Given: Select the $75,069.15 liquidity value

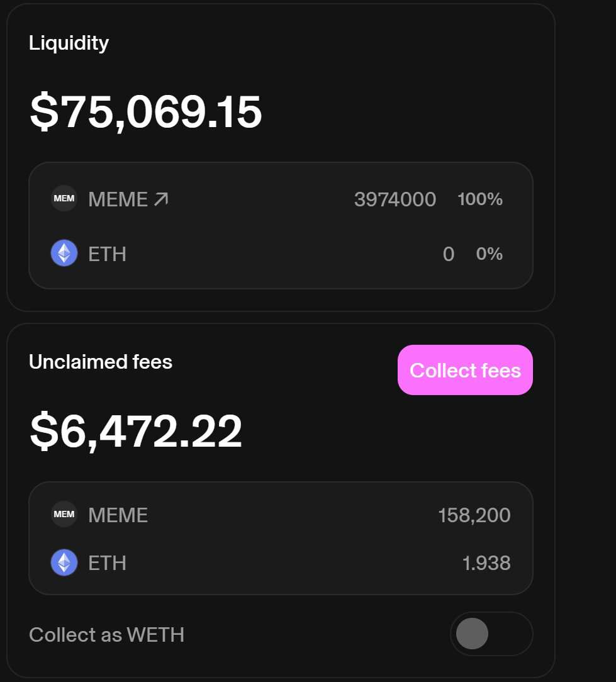Looking at the screenshot, I should 146,112.
